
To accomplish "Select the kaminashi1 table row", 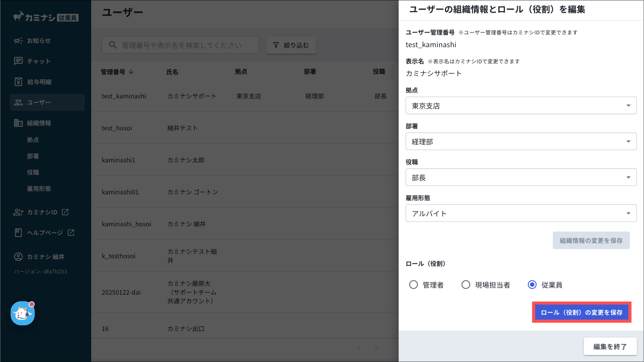I will click(245, 160).
